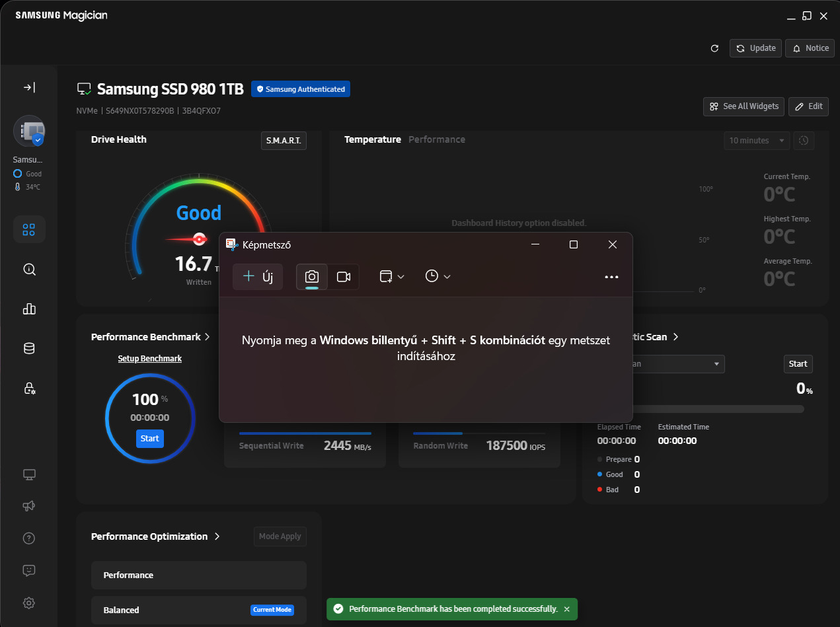Open the magnifier diagnostic icon in sidebar
Viewport: 840px width, 627px height.
pyautogui.click(x=29, y=270)
